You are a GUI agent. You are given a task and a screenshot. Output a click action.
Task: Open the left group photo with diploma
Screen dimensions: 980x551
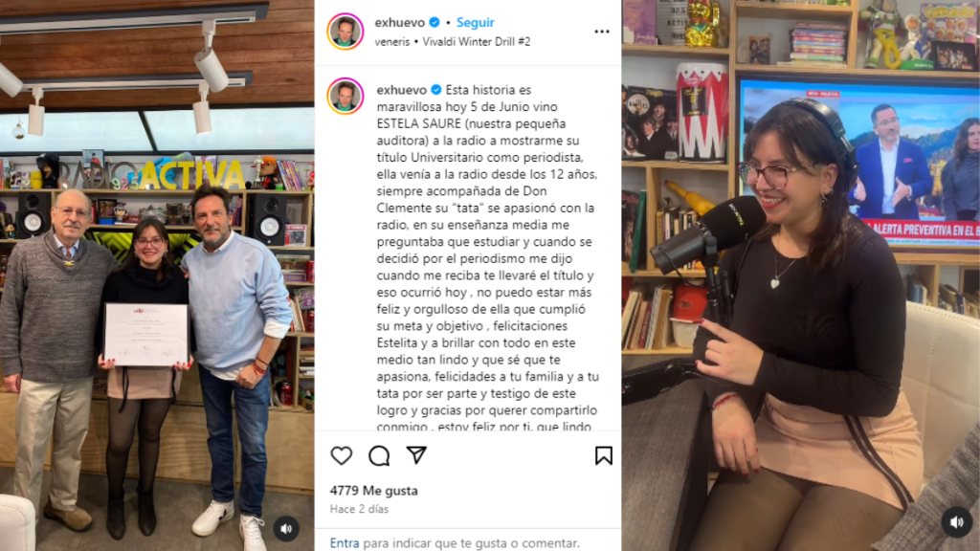tap(157, 275)
